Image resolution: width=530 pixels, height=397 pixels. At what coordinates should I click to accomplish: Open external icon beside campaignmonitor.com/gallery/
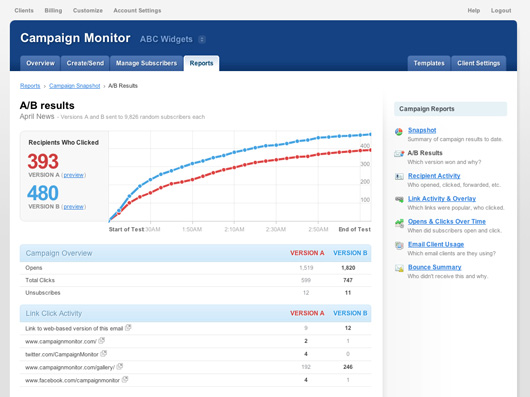tap(120, 366)
